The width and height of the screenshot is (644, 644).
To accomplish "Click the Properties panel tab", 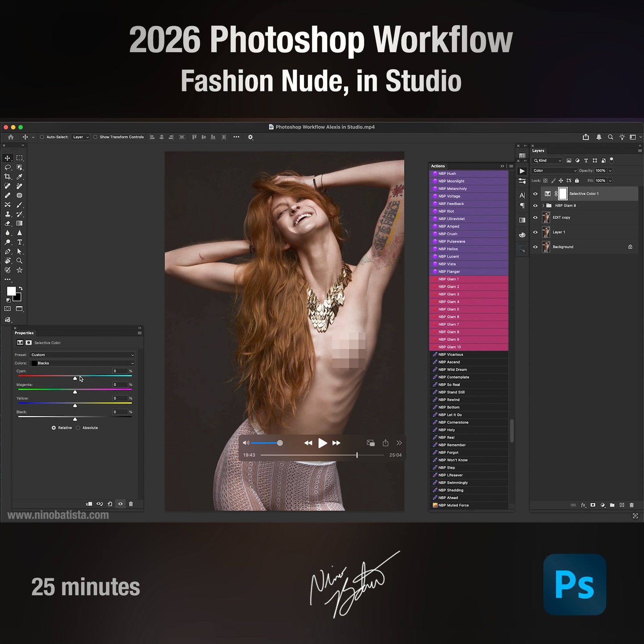I will (25, 333).
